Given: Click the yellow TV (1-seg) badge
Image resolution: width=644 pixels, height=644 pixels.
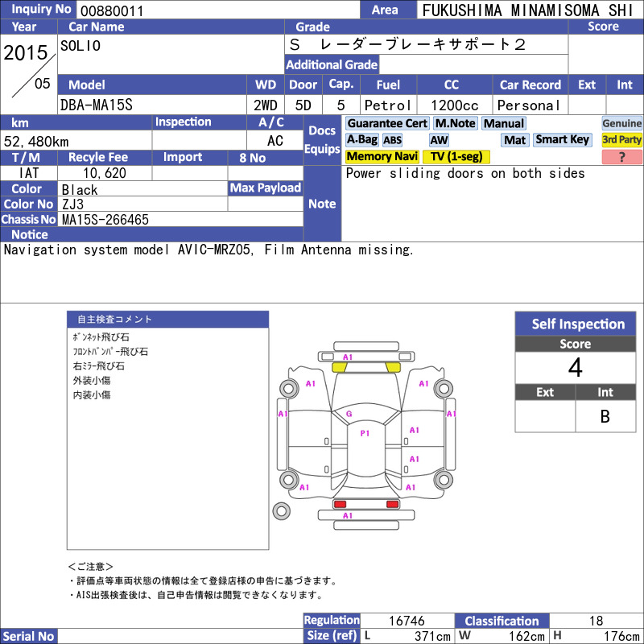Looking at the screenshot, I should tap(456, 156).
